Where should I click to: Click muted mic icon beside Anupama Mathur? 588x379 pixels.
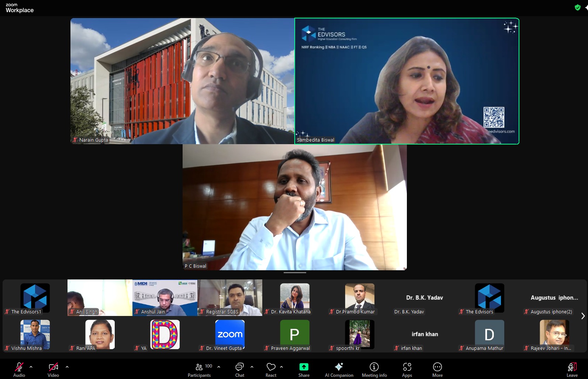461,348
